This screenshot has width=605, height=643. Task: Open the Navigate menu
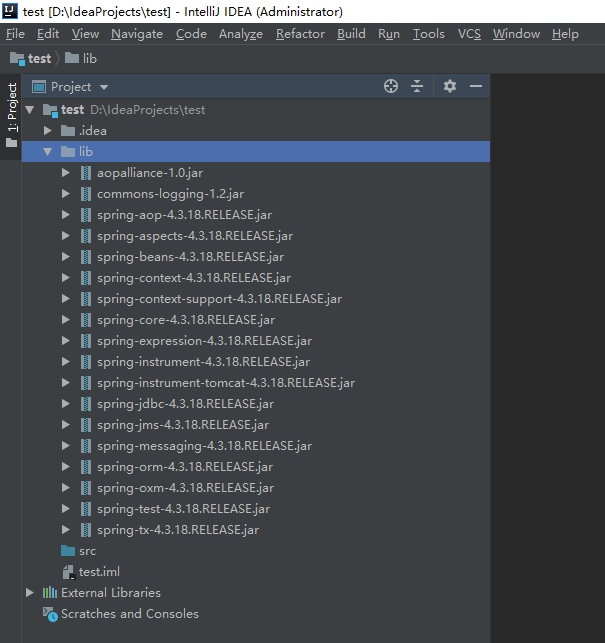(x=137, y=34)
